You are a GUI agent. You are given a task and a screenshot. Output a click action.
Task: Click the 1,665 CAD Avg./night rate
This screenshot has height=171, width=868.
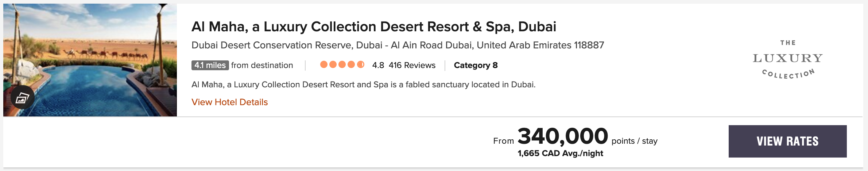[560, 154]
